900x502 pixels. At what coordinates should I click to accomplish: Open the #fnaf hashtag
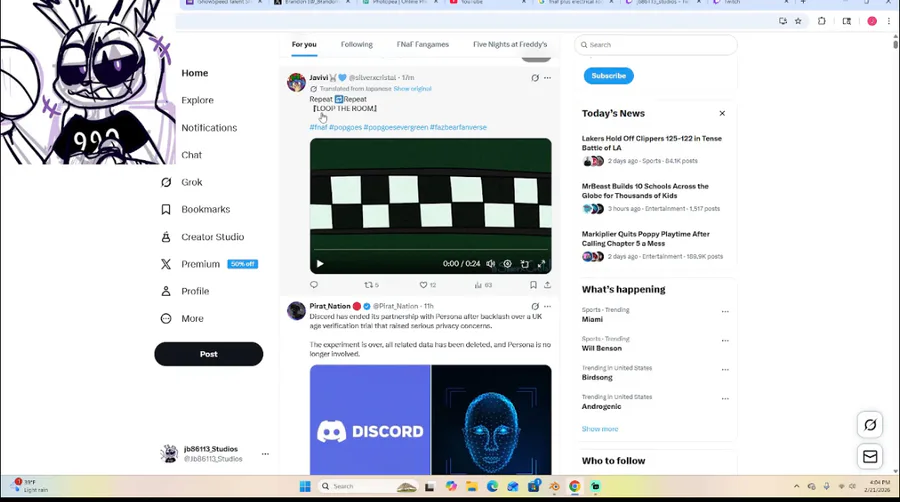[x=319, y=127]
